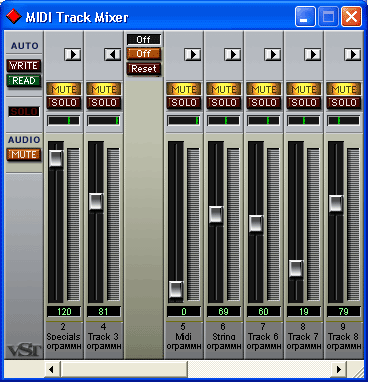Click the Reset button

click(x=144, y=69)
